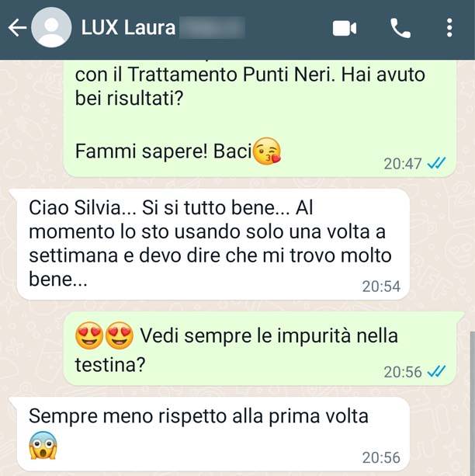Image resolution: width=475 pixels, height=476 pixels.
Task: Tap the blurred surname area in the header
Action: click(x=212, y=28)
